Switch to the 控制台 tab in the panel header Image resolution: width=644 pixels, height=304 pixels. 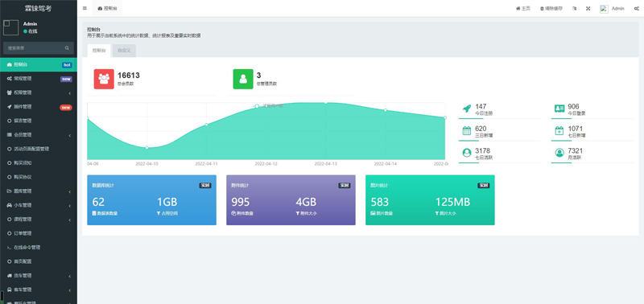[x=99, y=51]
